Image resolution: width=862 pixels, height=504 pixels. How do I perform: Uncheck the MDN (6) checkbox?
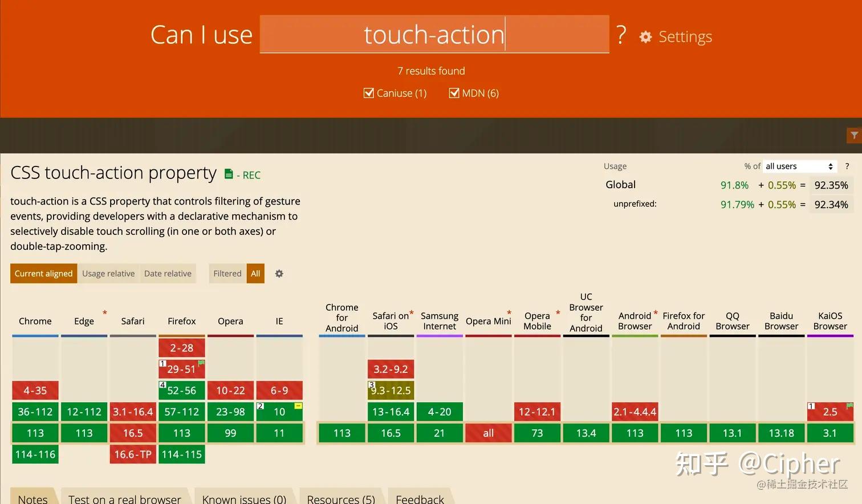tap(454, 92)
